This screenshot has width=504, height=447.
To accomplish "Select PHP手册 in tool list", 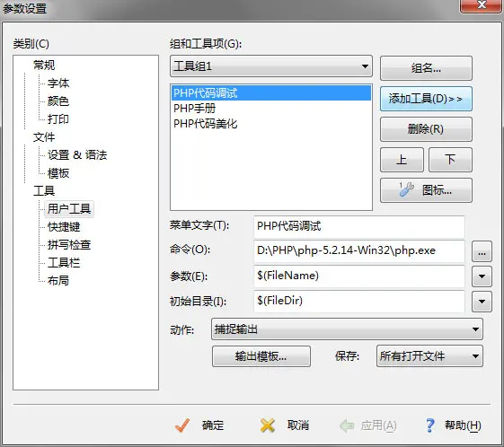I will pyautogui.click(x=271, y=109).
